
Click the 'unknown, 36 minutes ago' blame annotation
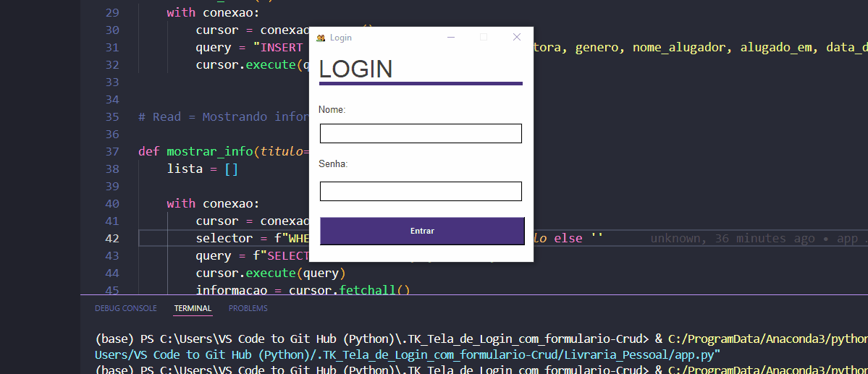733,239
